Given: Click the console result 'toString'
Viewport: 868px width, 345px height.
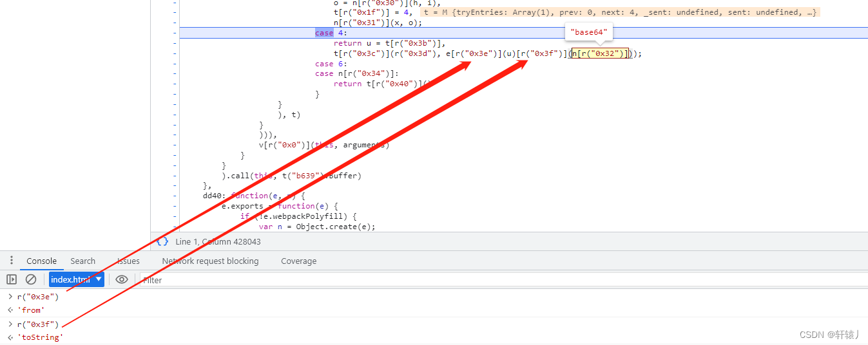Looking at the screenshot, I should [40, 337].
